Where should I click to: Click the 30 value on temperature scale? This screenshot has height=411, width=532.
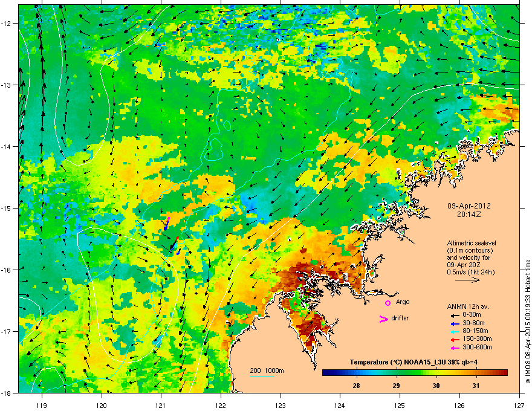pos(436,386)
